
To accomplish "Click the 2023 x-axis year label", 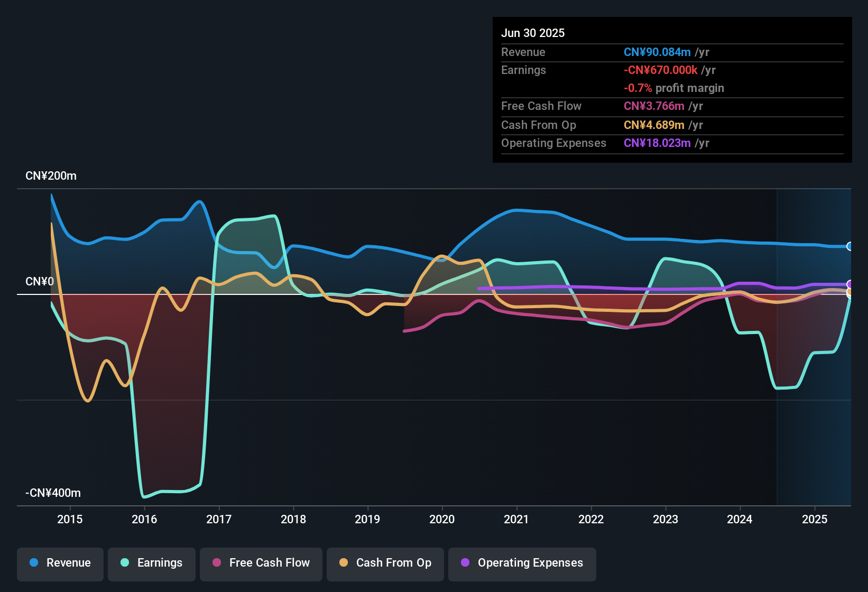I will click(666, 520).
